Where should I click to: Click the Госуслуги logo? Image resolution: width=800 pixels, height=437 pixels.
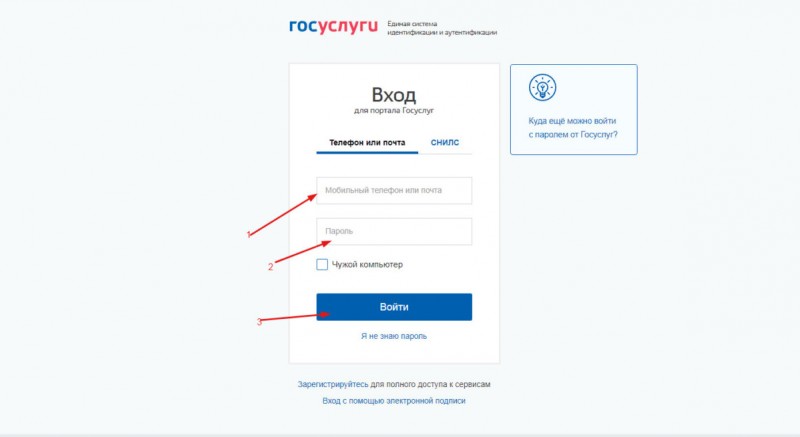tap(333, 27)
